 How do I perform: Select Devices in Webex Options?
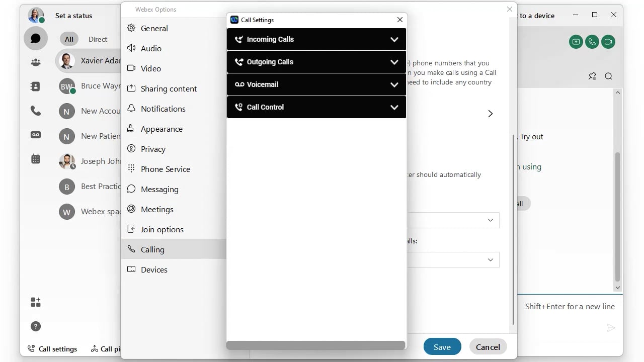174,269
